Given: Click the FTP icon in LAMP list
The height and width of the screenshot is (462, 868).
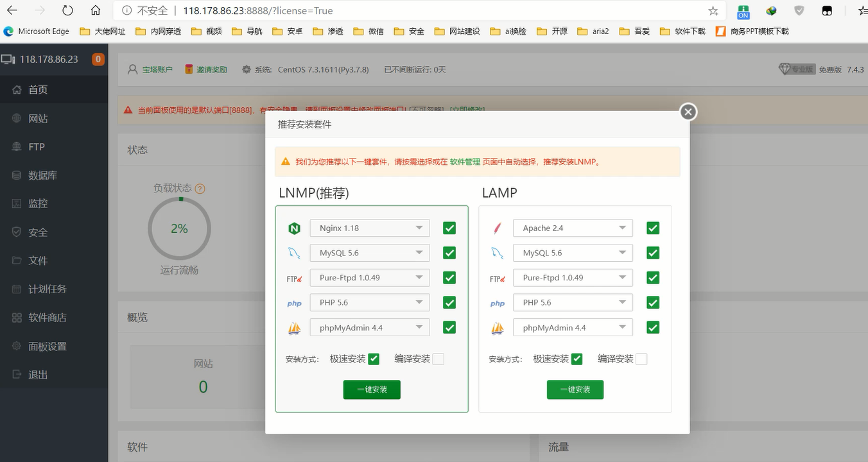Looking at the screenshot, I should (497, 278).
